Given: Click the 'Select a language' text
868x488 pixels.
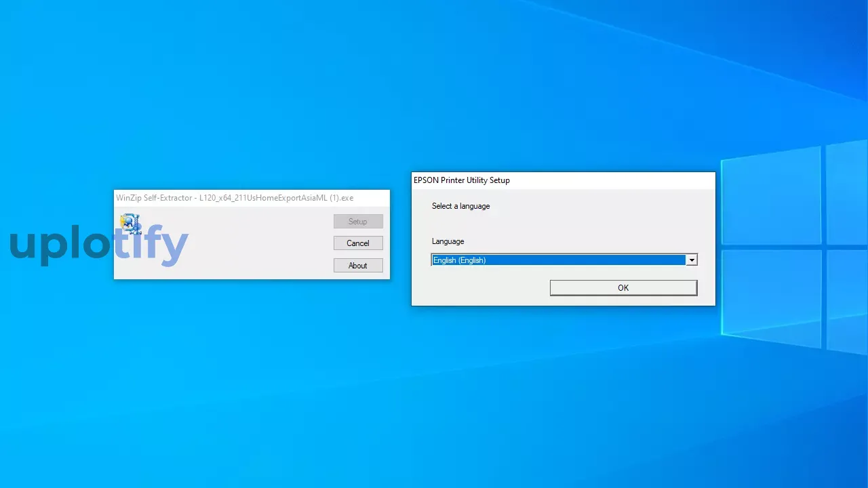Looking at the screenshot, I should coord(460,206).
